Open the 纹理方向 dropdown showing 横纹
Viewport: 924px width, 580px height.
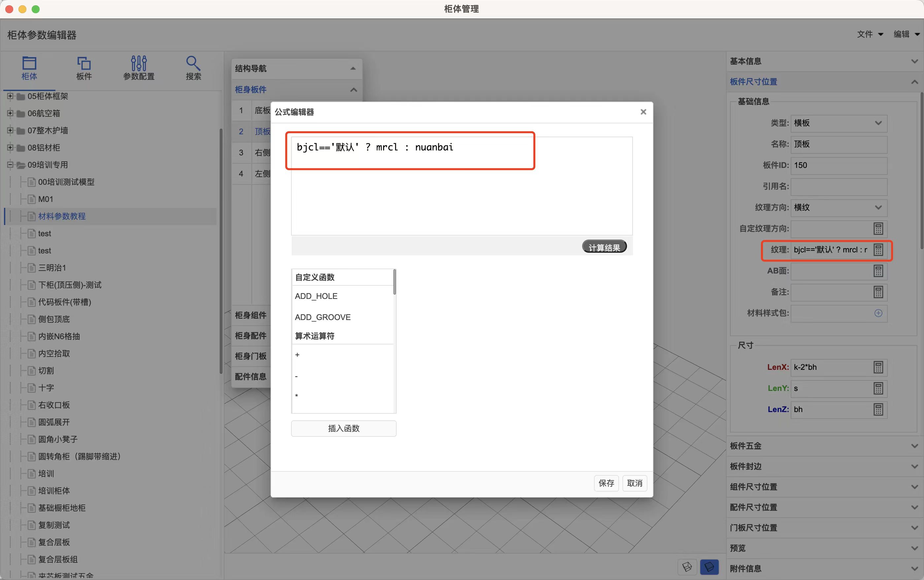click(x=839, y=208)
